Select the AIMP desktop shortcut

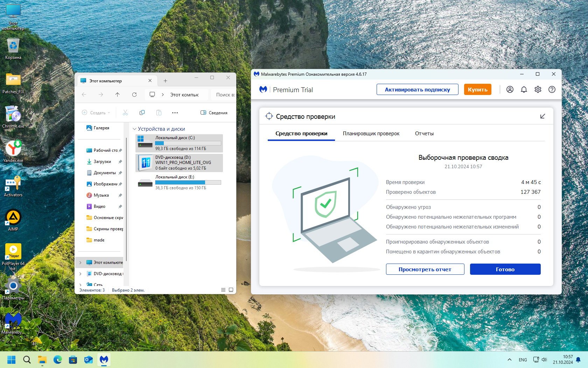point(13,220)
